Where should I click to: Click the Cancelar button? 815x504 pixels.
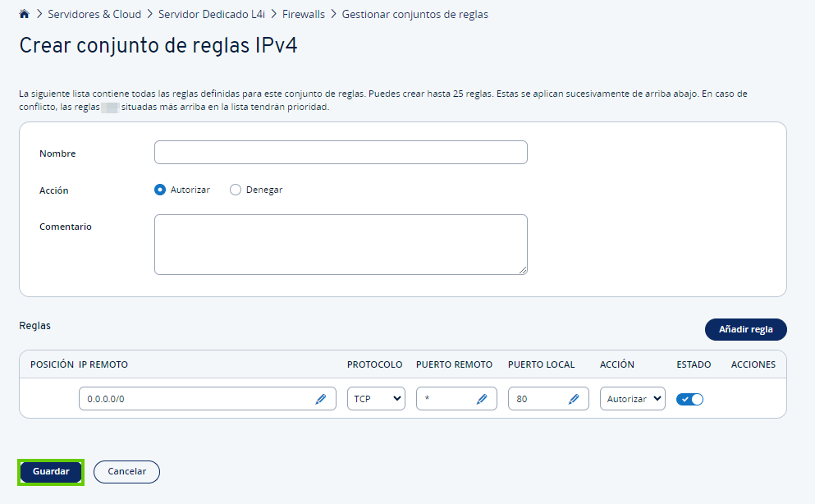coord(126,472)
